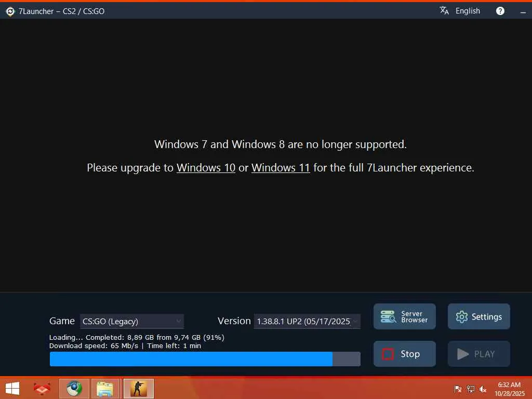Click the Loading completed 8,89 GB text
Viewport: 532px width, 399px height.
pyautogui.click(x=137, y=338)
